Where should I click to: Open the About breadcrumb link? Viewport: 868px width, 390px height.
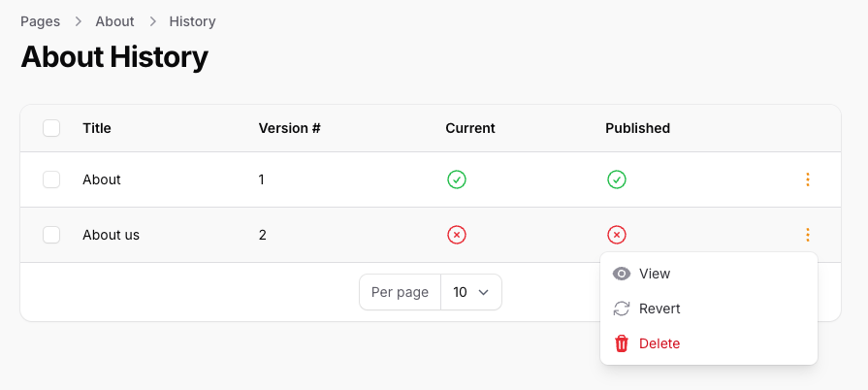pyautogui.click(x=114, y=21)
